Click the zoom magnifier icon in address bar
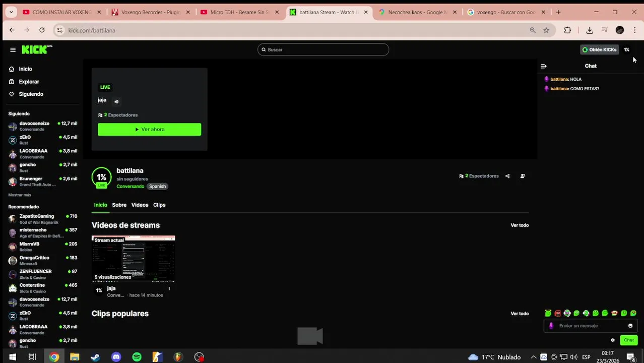 tap(533, 30)
